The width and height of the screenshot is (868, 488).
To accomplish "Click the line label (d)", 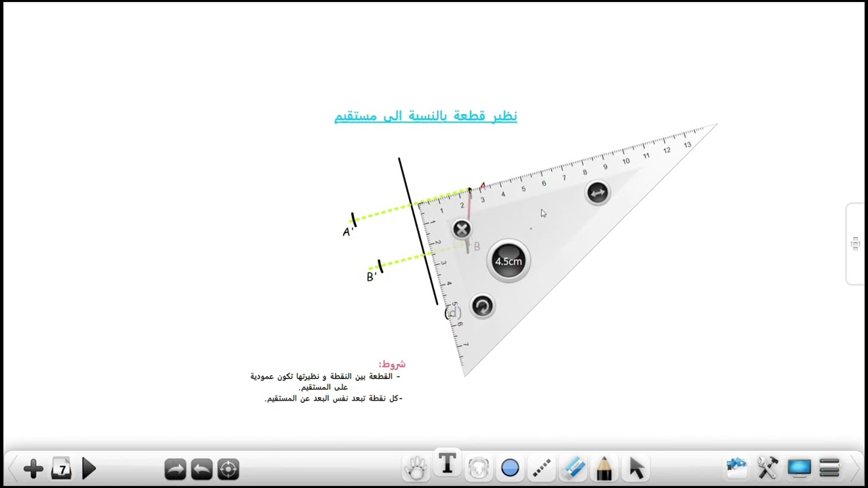I will [x=452, y=312].
